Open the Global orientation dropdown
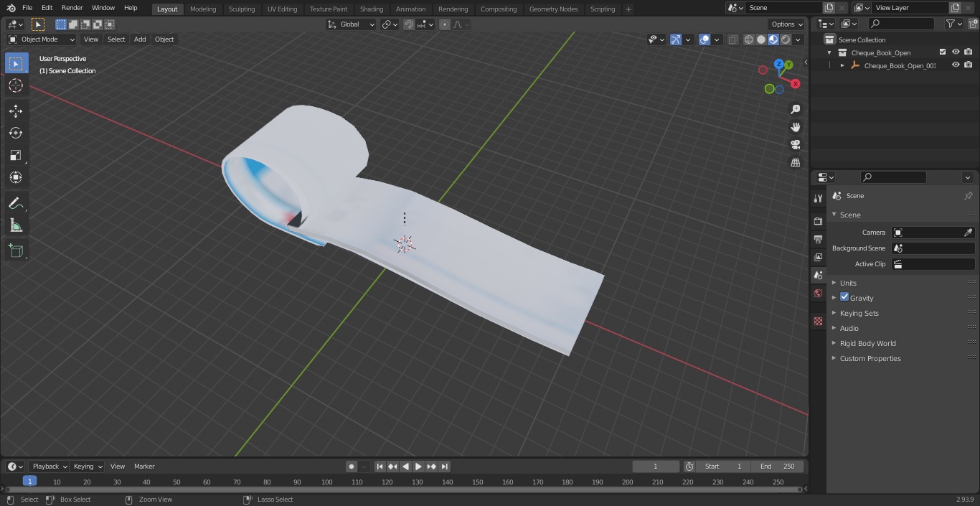980x506 pixels. tap(351, 24)
